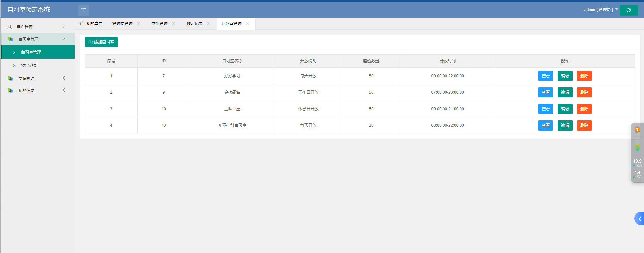Click the 序号 column header
Screen dimensions: 644x253
coord(111,61)
